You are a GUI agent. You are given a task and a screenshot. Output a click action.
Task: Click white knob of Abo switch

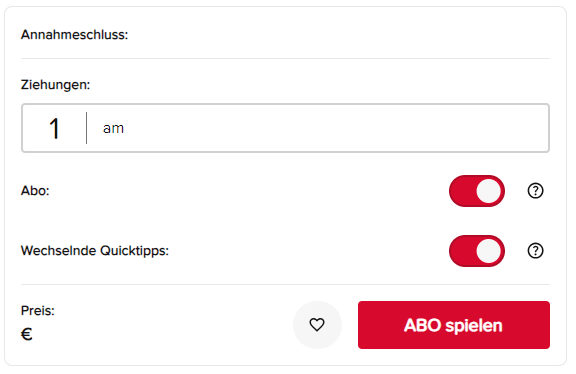(x=489, y=191)
